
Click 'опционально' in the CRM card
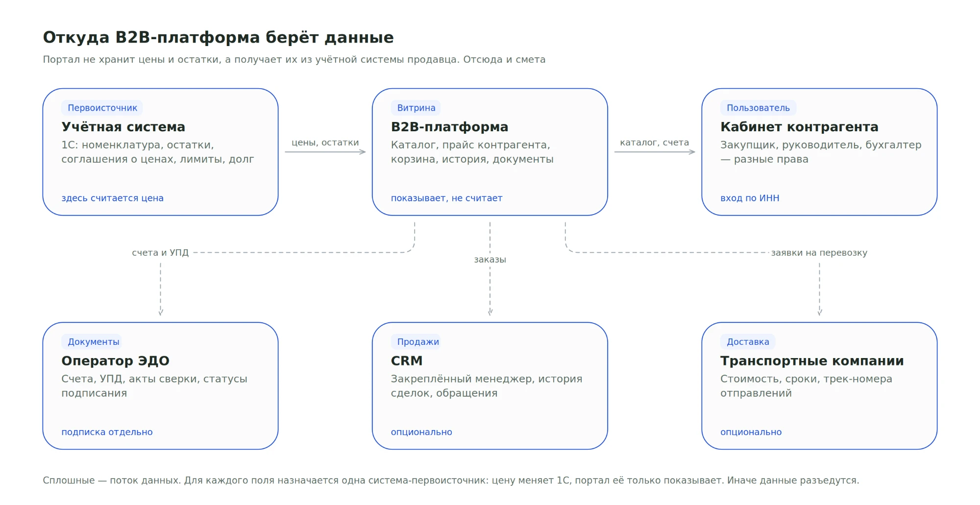pyautogui.click(x=421, y=433)
